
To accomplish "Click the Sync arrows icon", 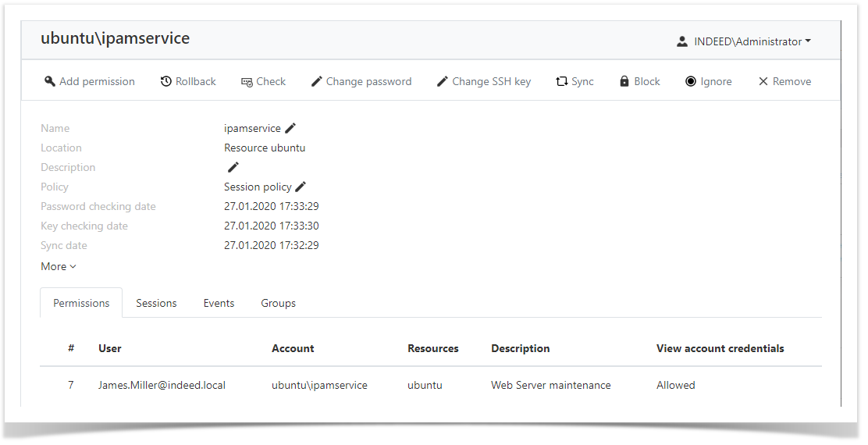I will pyautogui.click(x=562, y=81).
